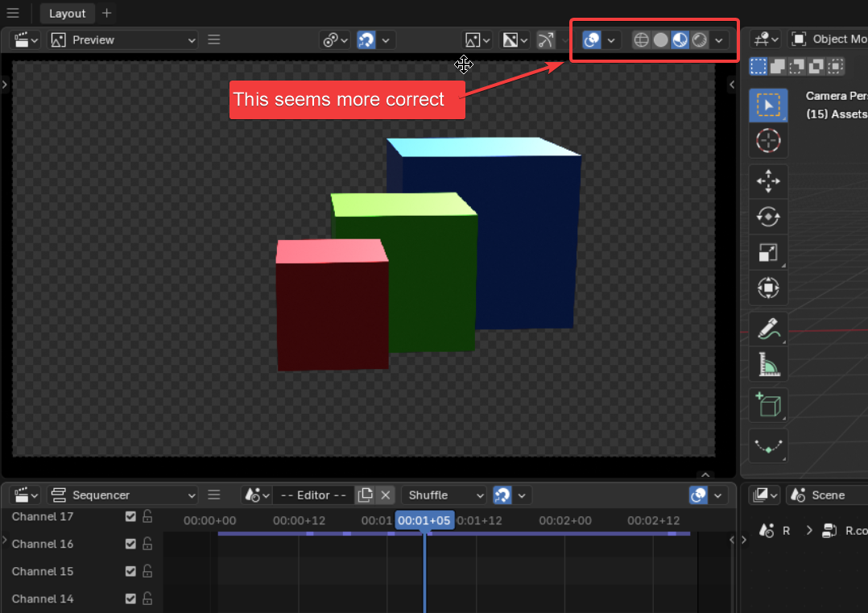Switch preview shading to Material Preview
Viewport: 868px width, 613px height.
[680, 39]
